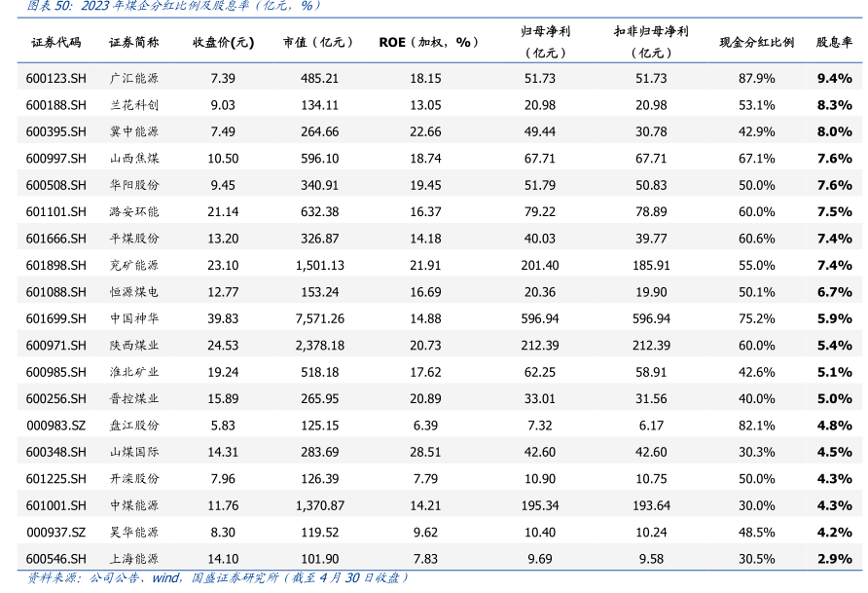
Task: Click the stock code 000937.SZ
Action: coord(55,533)
